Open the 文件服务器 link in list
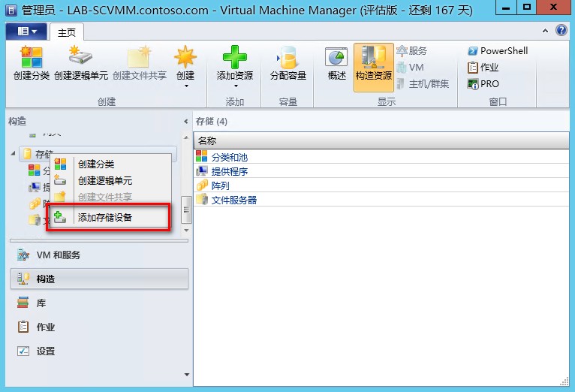This screenshot has height=392, width=575. click(x=234, y=200)
